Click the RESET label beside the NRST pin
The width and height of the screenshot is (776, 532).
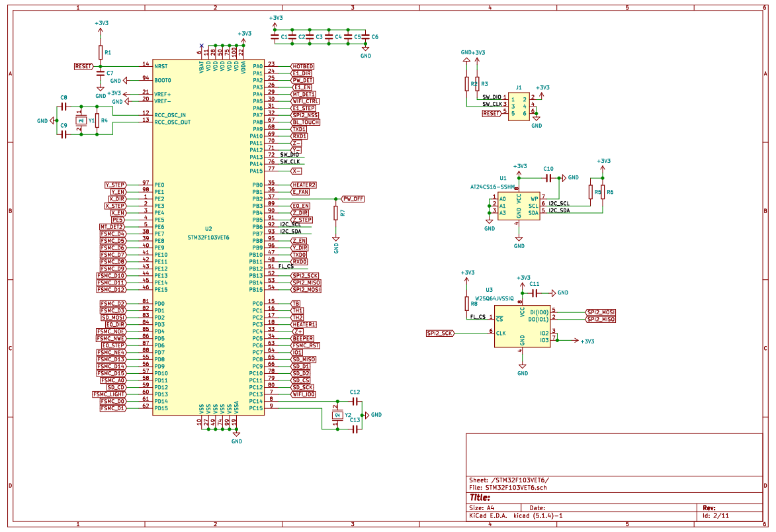pyautogui.click(x=83, y=66)
